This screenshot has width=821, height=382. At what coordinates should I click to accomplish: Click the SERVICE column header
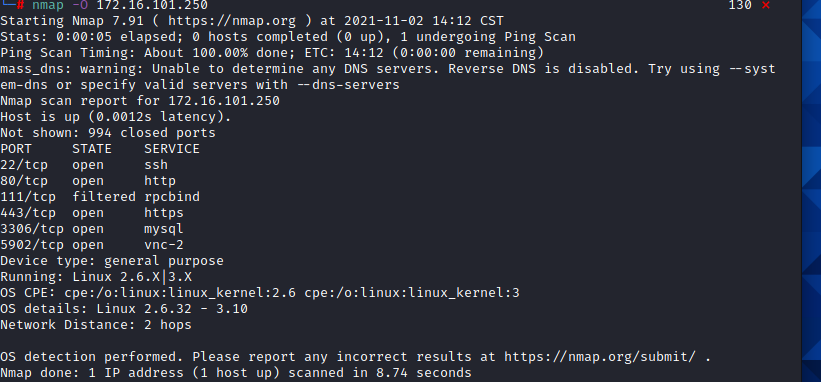pyautogui.click(x=172, y=149)
